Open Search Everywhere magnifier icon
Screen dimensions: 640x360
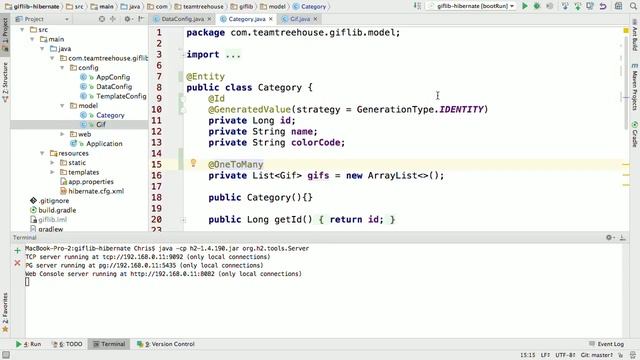(x=633, y=6)
